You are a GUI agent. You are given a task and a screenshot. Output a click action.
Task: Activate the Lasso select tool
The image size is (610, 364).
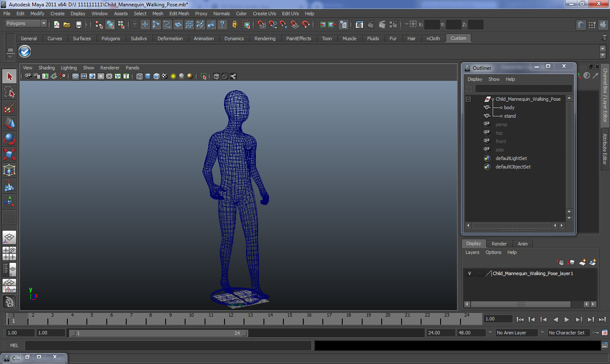point(9,92)
